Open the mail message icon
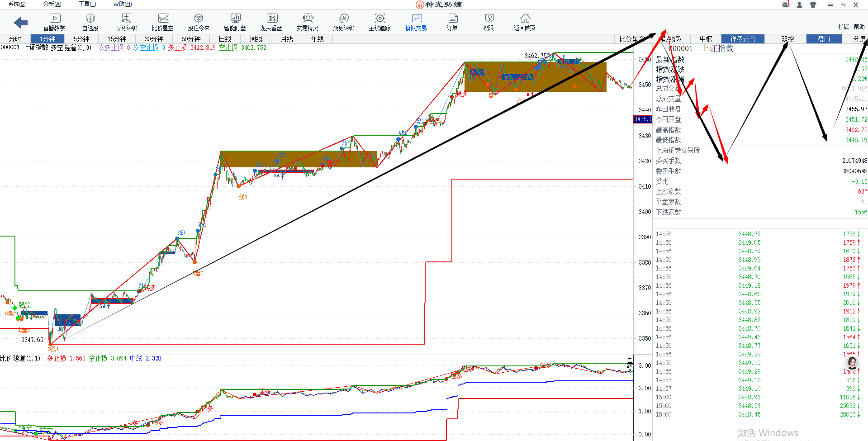This screenshot has height=441, width=868. [x=786, y=5]
